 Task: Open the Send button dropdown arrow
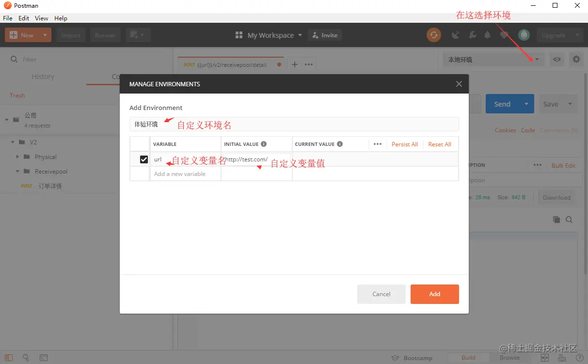526,104
